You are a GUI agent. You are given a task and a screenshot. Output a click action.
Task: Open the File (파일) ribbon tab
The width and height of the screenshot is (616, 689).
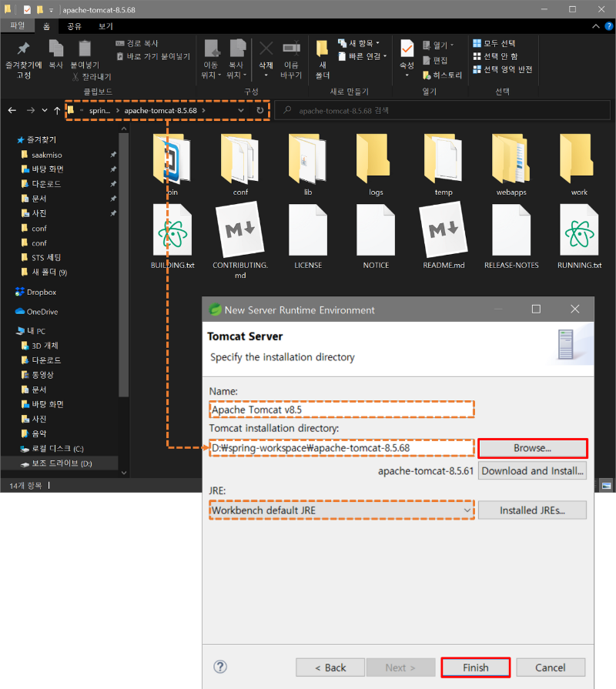[18, 25]
